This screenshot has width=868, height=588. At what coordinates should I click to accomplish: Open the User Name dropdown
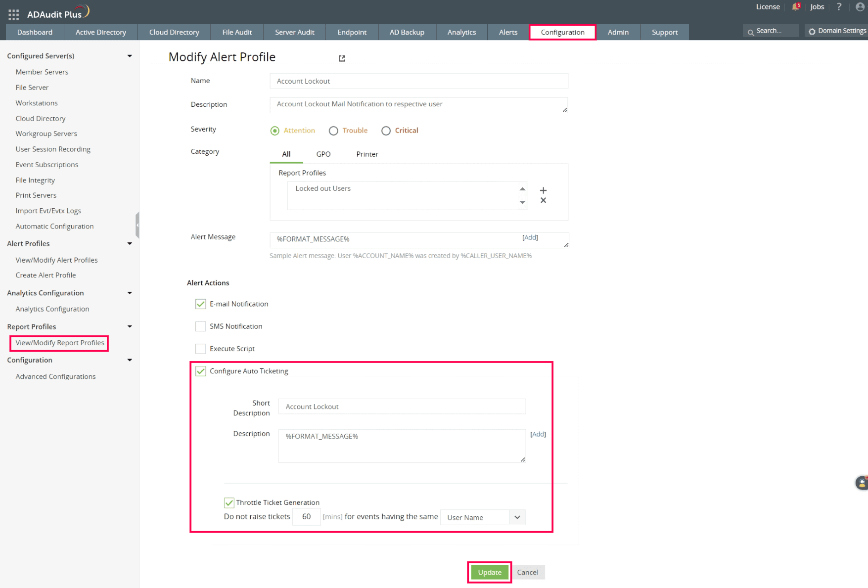pyautogui.click(x=483, y=517)
